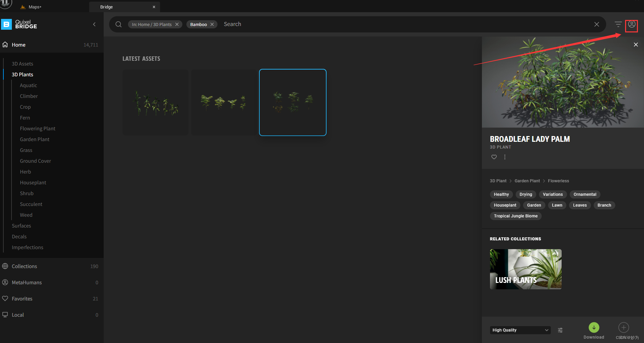The height and width of the screenshot is (343, 644).
Task: Open the Crop subcategory
Action: (x=25, y=107)
